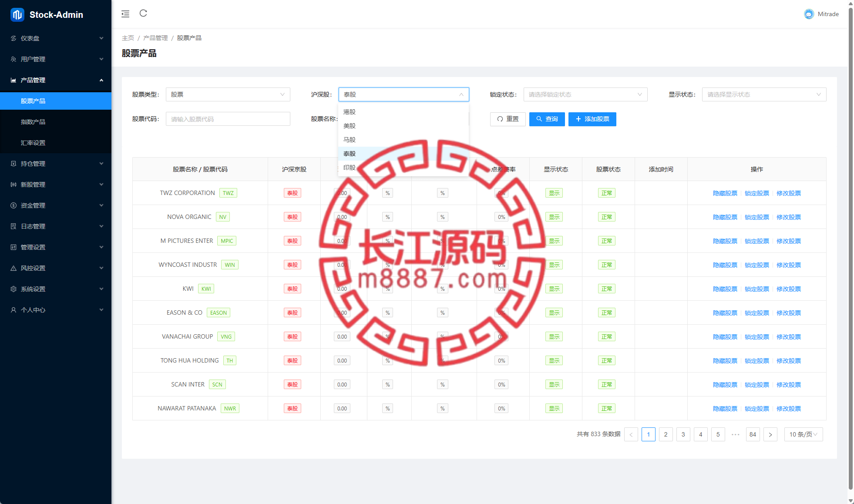Viewport: 854px width, 504px height.
Task: Click the 新股管理 sidebar icon
Action: 13,185
